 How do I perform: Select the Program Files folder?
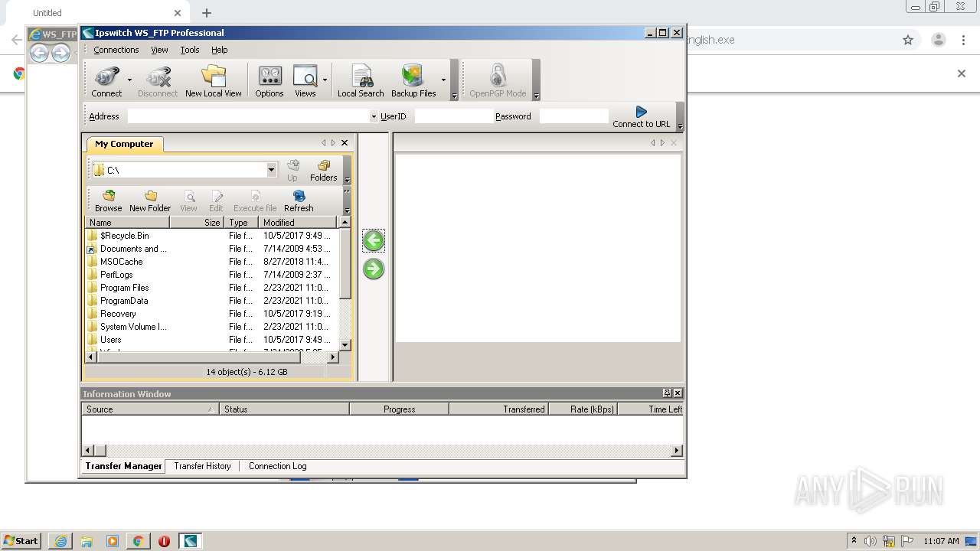tap(125, 288)
